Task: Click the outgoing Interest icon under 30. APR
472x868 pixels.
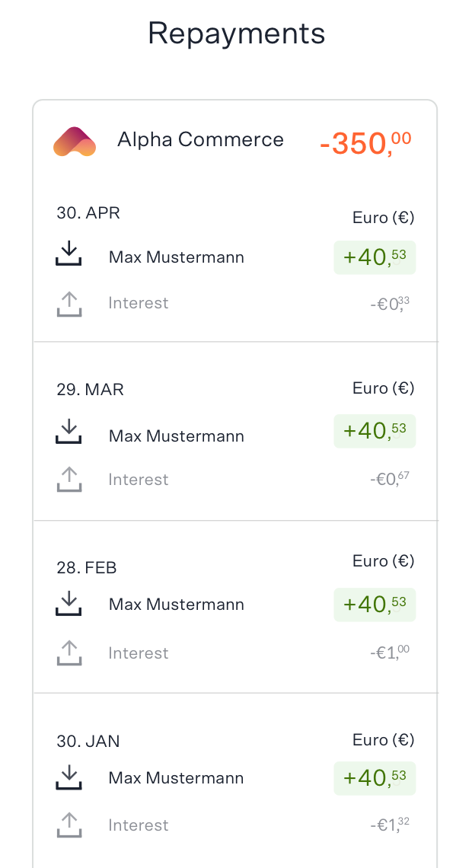Action: click(69, 303)
